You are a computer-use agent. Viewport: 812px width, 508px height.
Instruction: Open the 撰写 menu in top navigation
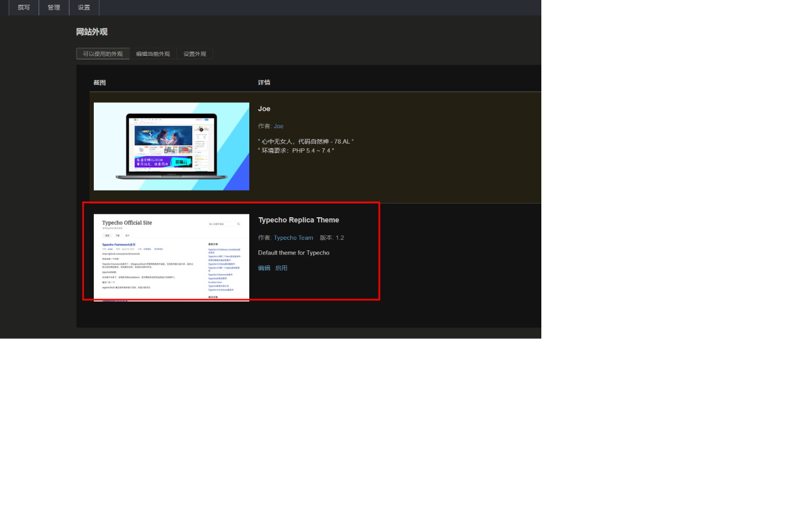24,8
